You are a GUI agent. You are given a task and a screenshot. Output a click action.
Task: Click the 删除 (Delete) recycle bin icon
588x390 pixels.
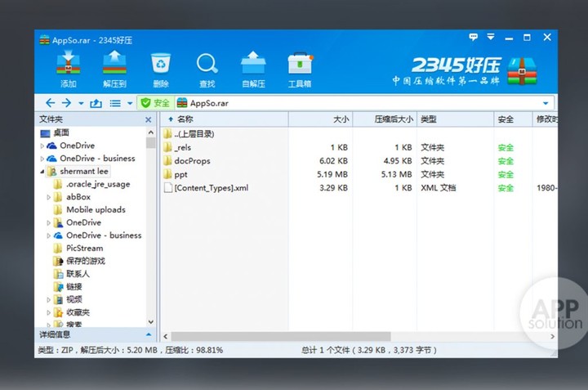pos(161,63)
